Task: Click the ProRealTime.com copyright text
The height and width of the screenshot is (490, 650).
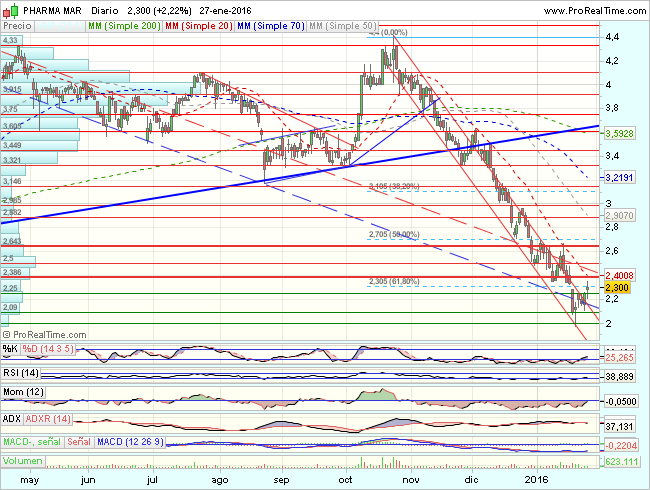Action: (x=45, y=335)
